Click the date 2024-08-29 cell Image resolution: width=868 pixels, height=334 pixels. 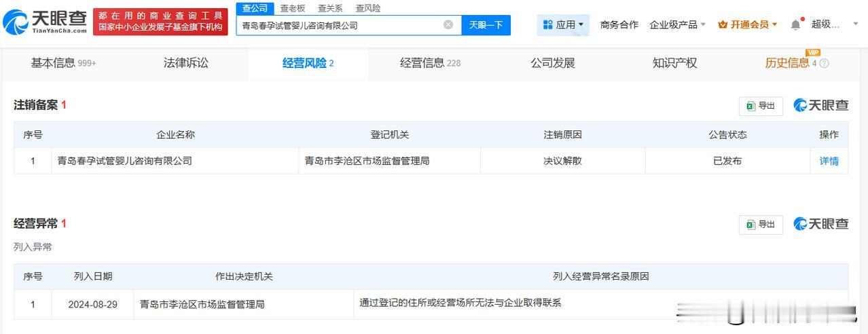tap(92, 304)
